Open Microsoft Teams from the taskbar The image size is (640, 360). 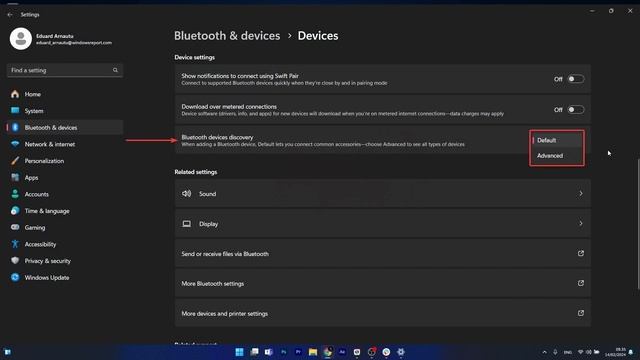click(269, 352)
